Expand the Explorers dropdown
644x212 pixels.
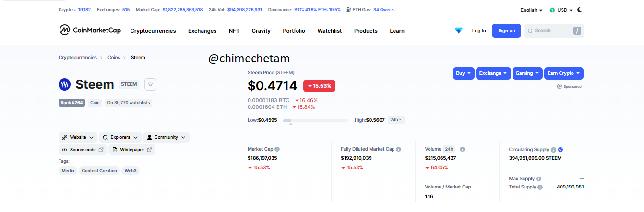120,137
